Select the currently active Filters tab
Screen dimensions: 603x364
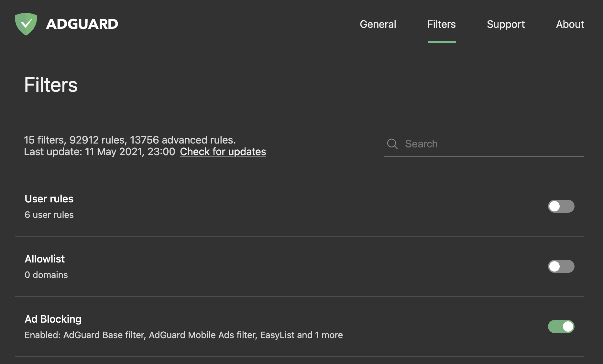(x=442, y=24)
